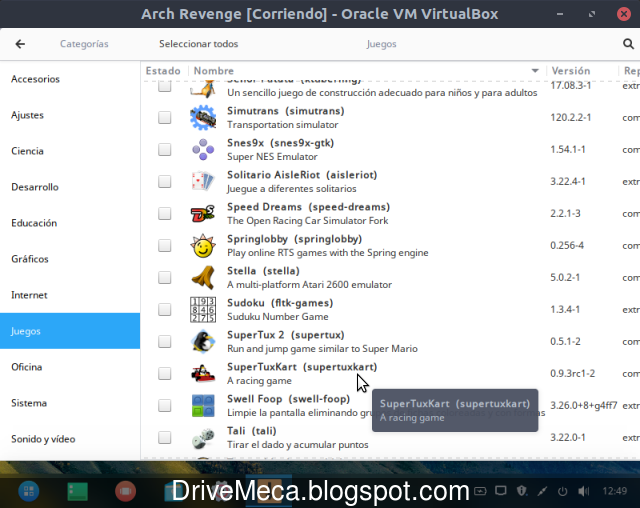Click version 5.0.2-1 of Stella
The width and height of the screenshot is (640, 508).
[565, 277]
